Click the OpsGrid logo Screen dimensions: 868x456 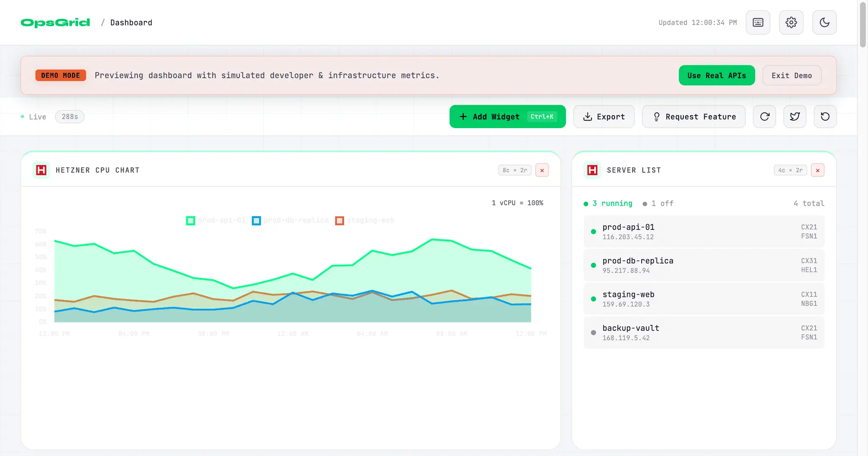55,22
